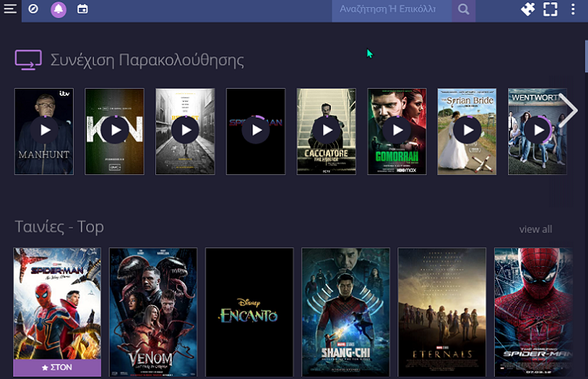Open The Amazing Spider-Man poster

[x=534, y=312]
